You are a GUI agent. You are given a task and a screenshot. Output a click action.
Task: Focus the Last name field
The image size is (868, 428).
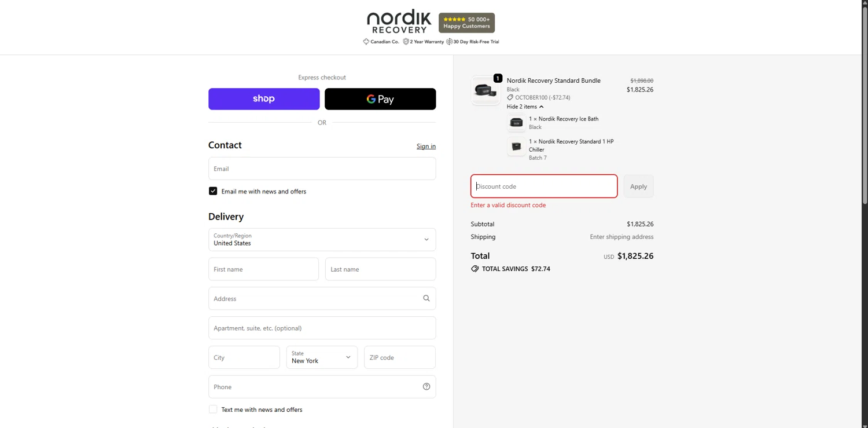[380, 269]
